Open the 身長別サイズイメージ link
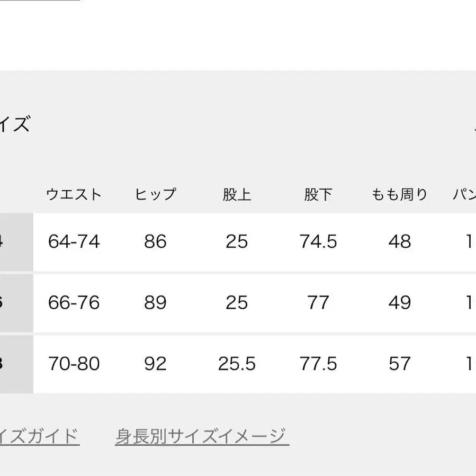The width and height of the screenshot is (476, 476). click(x=202, y=437)
